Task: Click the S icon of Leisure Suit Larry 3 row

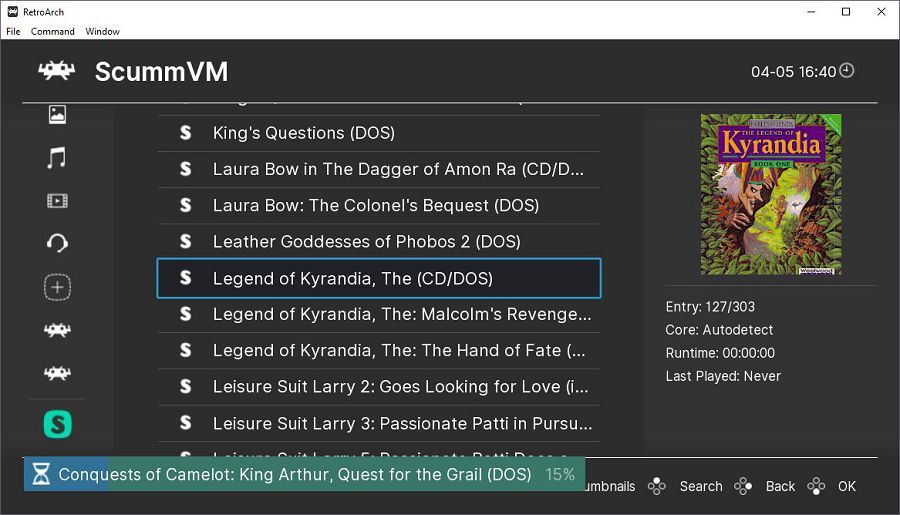Action: 185,423
